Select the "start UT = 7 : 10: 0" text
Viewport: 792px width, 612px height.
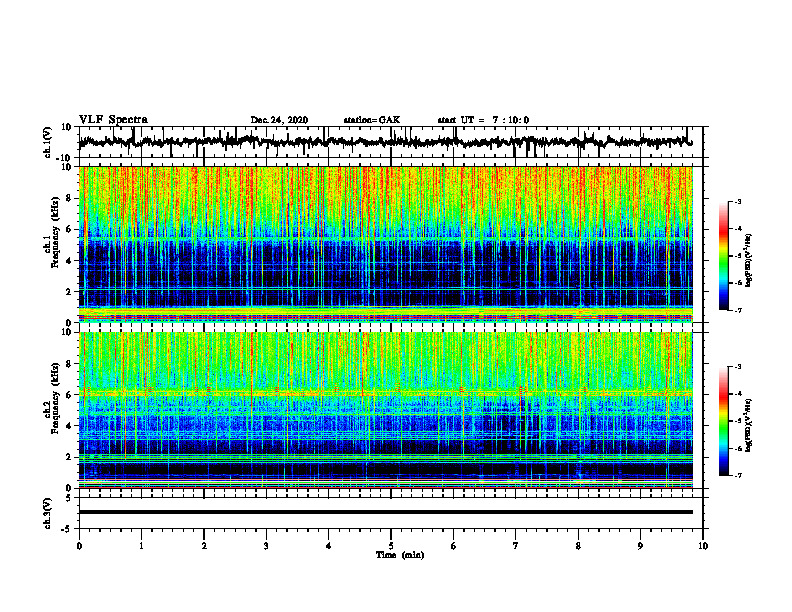coord(483,120)
